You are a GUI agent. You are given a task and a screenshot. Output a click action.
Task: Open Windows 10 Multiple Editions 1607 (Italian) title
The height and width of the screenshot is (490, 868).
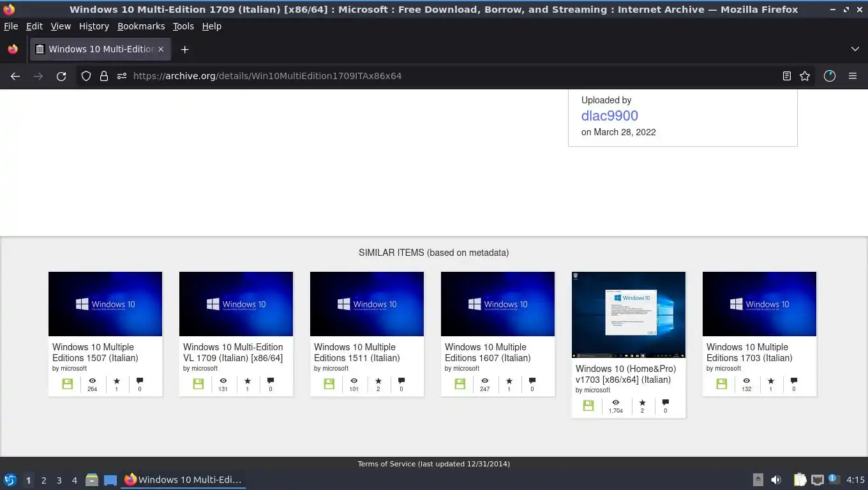coord(488,352)
